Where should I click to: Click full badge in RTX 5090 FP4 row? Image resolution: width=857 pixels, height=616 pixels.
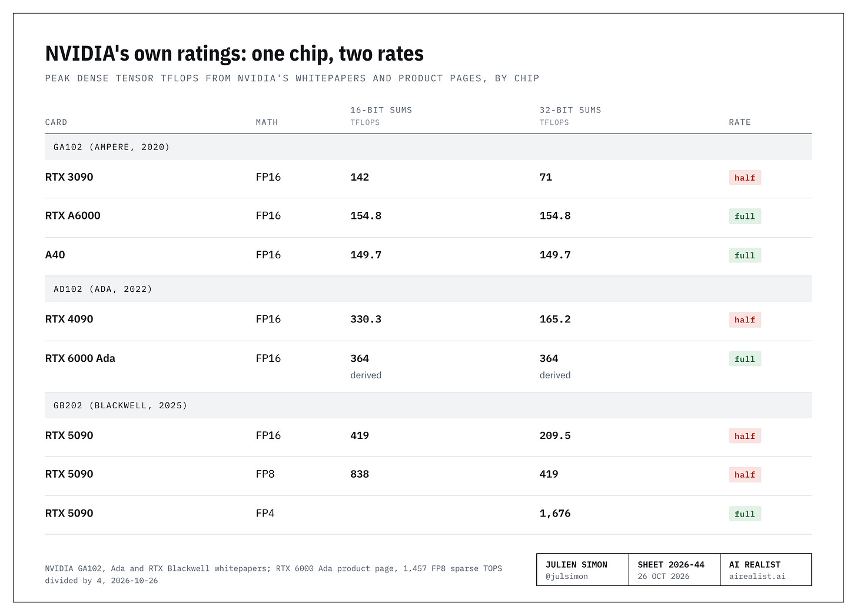(745, 514)
